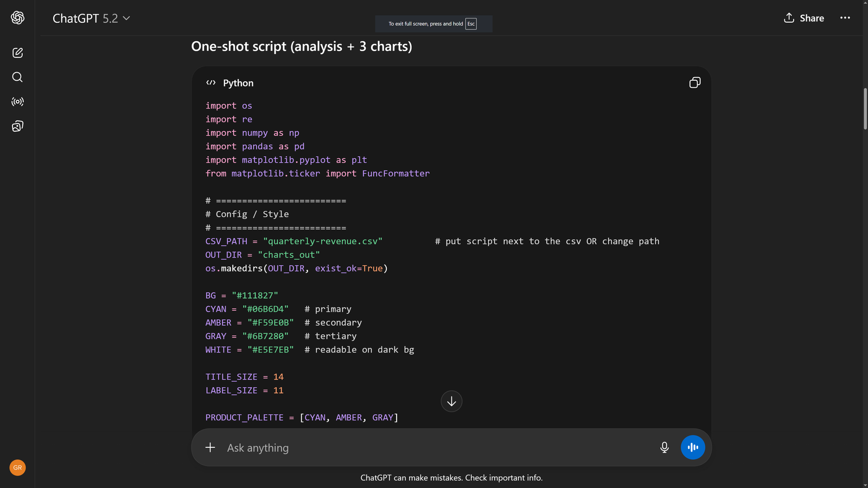Image resolution: width=868 pixels, height=488 pixels.
Task: Expand the ChatGPT 5.2 model selector
Action: coord(91,18)
